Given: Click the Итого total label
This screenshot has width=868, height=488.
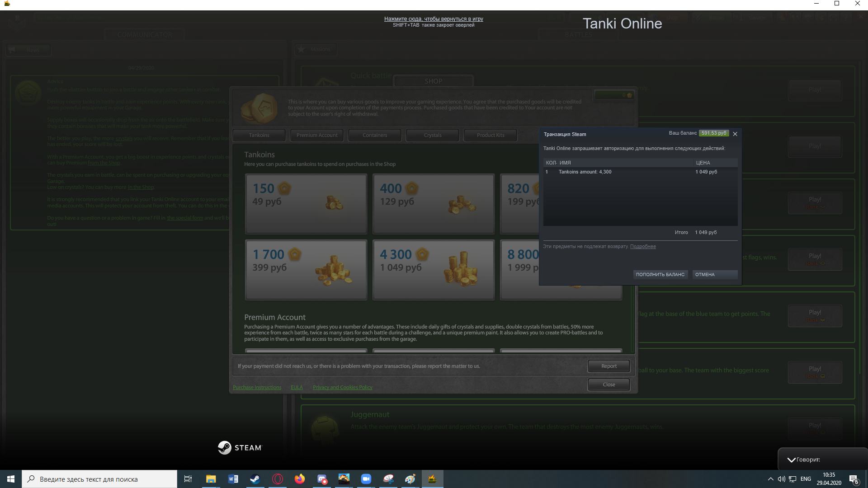Looking at the screenshot, I should (681, 233).
